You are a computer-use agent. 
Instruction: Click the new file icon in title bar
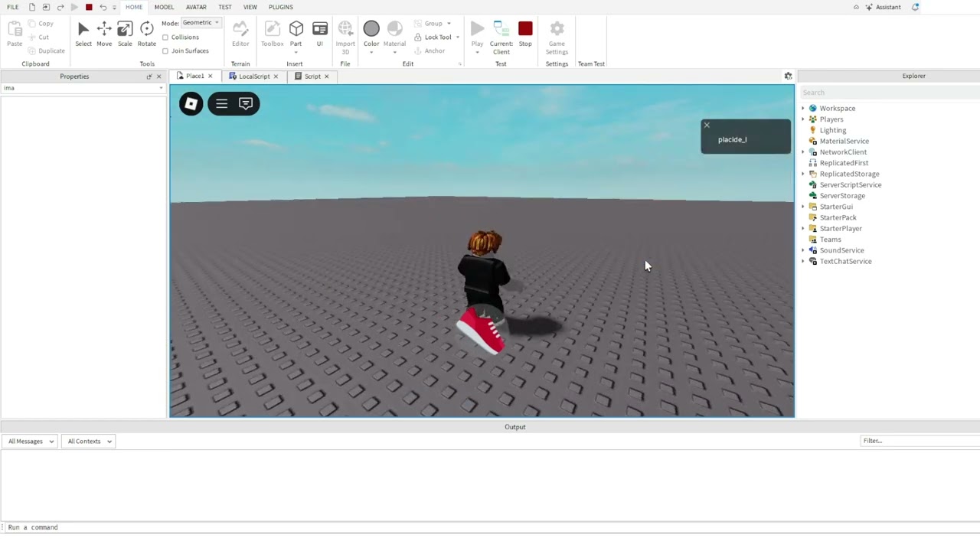coord(31,7)
